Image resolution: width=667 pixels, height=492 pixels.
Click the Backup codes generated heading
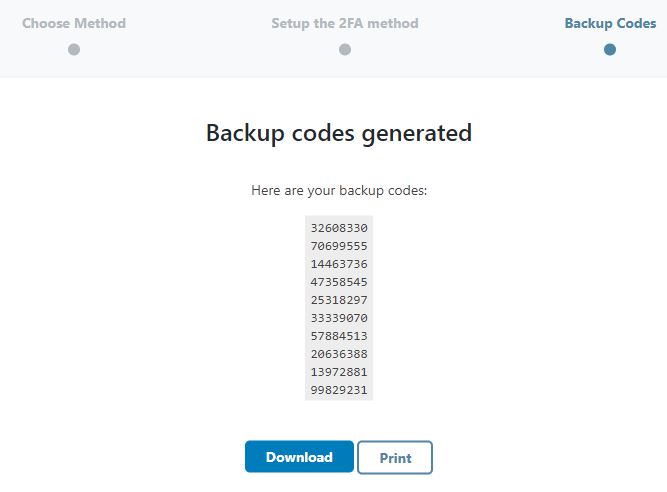(x=339, y=133)
